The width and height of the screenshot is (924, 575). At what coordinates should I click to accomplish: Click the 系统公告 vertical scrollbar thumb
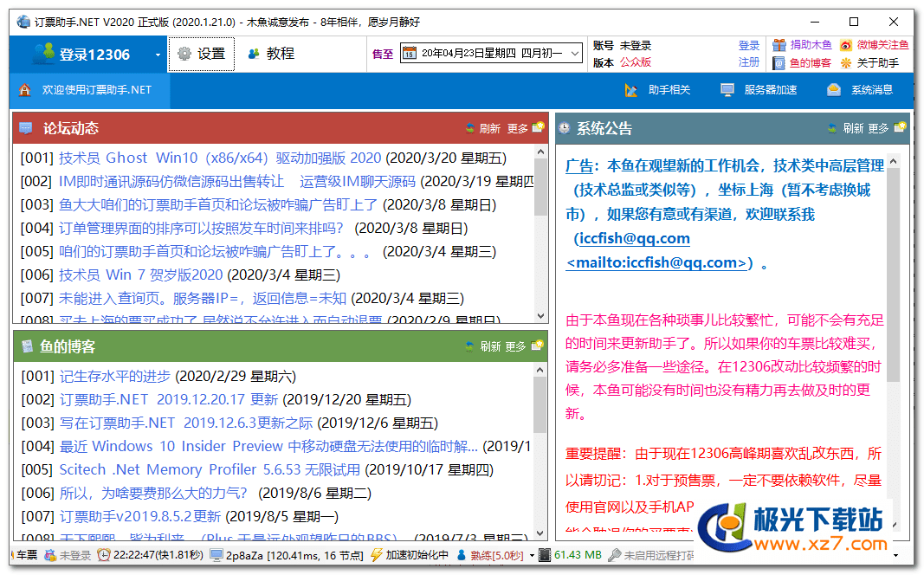pyautogui.click(x=894, y=275)
